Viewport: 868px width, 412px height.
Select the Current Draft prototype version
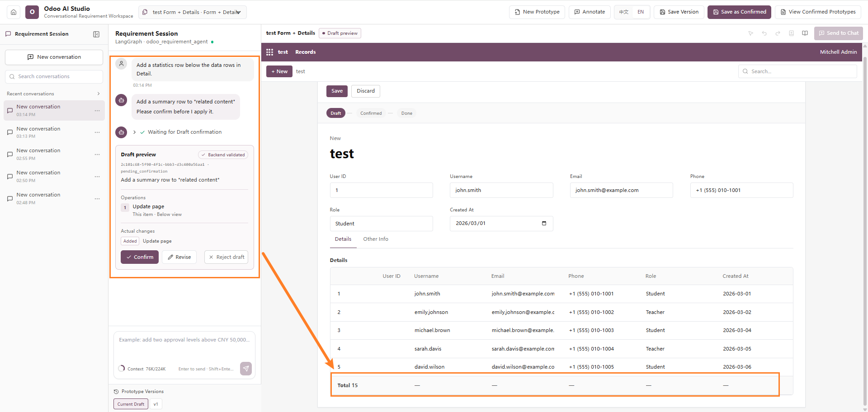[x=131, y=404]
